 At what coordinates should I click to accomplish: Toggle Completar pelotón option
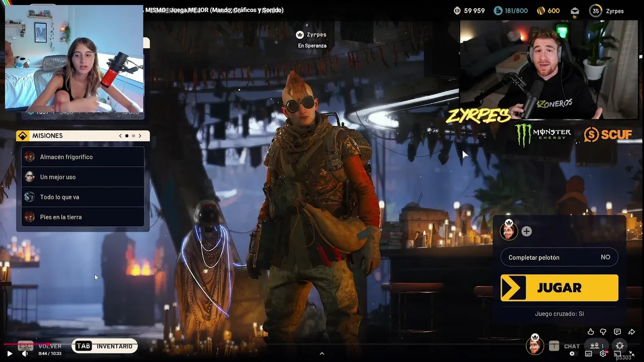click(x=559, y=257)
